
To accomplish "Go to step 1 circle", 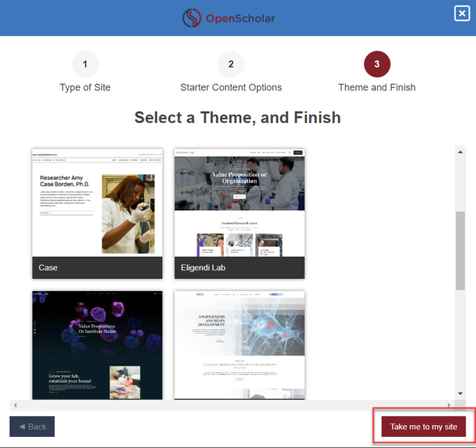I will click(85, 64).
